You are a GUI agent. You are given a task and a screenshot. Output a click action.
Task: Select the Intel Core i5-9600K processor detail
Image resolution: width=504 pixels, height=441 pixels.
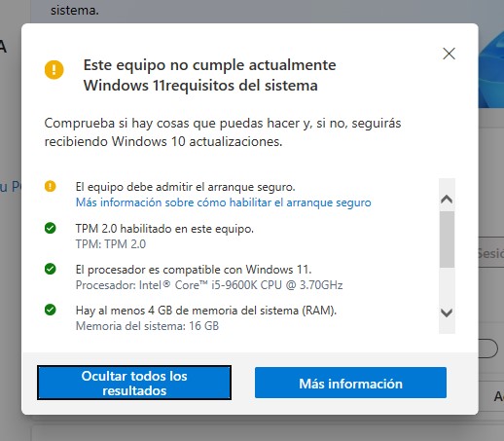pyautogui.click(x=209, y=285)
